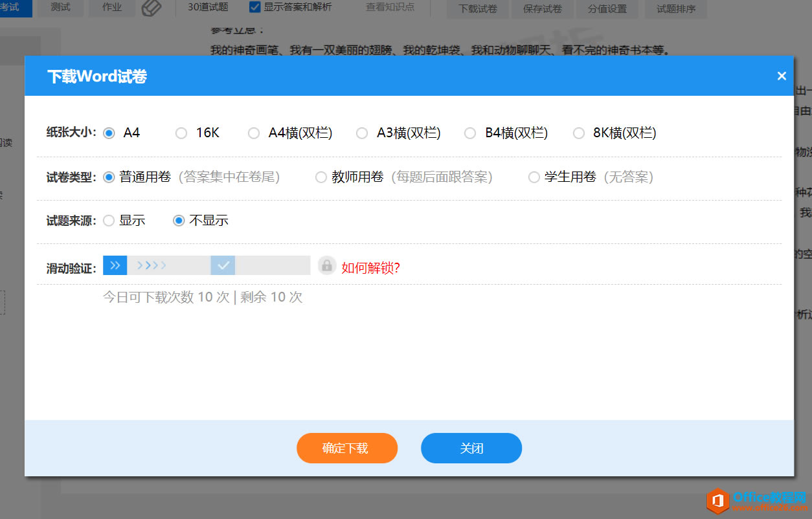Choose 8K横(双栏) paper layout
Screen dimensions: 812x519
pyautogui.click(x=579, y=133)
